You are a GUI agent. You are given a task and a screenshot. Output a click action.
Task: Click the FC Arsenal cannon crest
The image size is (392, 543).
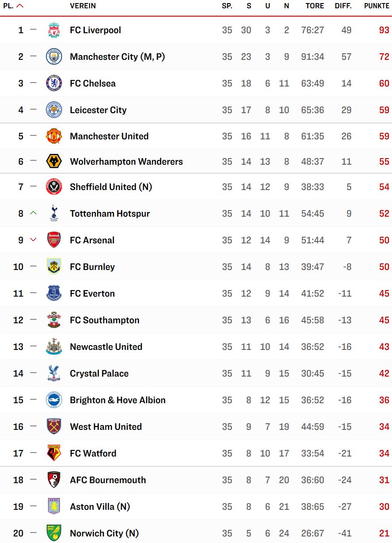54,240
